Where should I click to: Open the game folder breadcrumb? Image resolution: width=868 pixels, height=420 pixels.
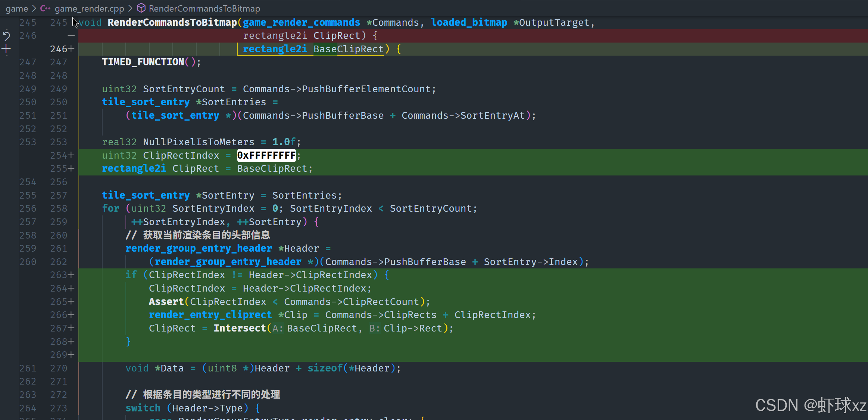pos(16,8)
